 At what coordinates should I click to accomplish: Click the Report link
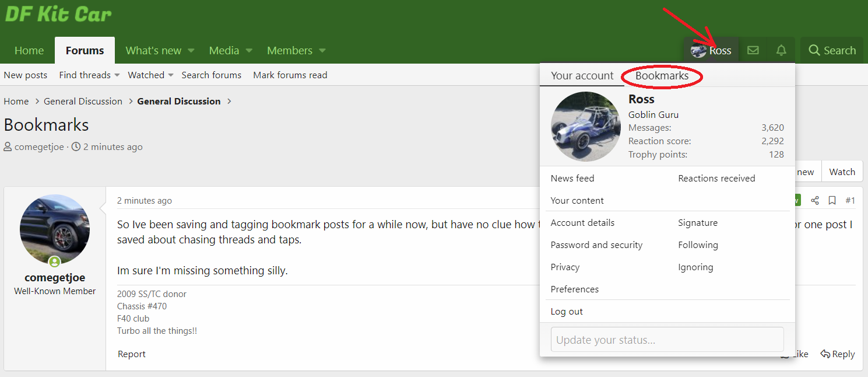point(132,354)
